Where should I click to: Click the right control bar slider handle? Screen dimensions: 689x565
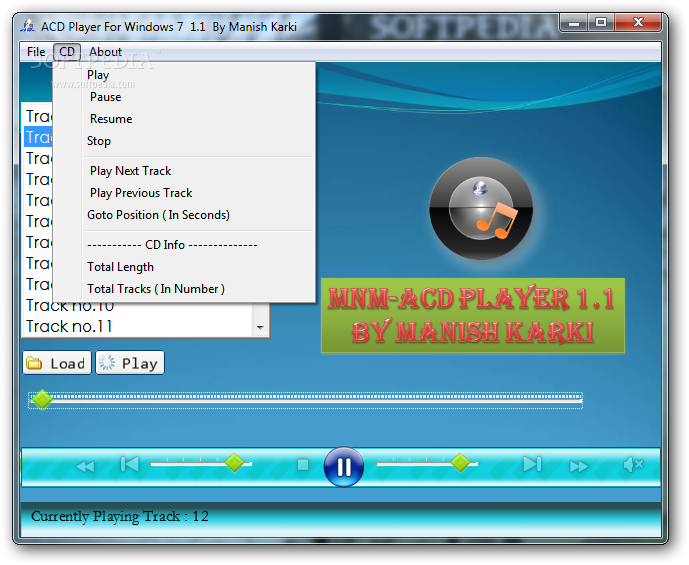(461, 463)
